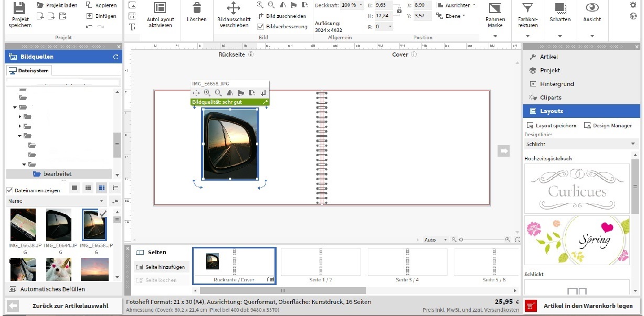Uncheck Dateinamen zeigen
Image resolution: width=644 pixels, height=316 pixels.
coord(9,190)
